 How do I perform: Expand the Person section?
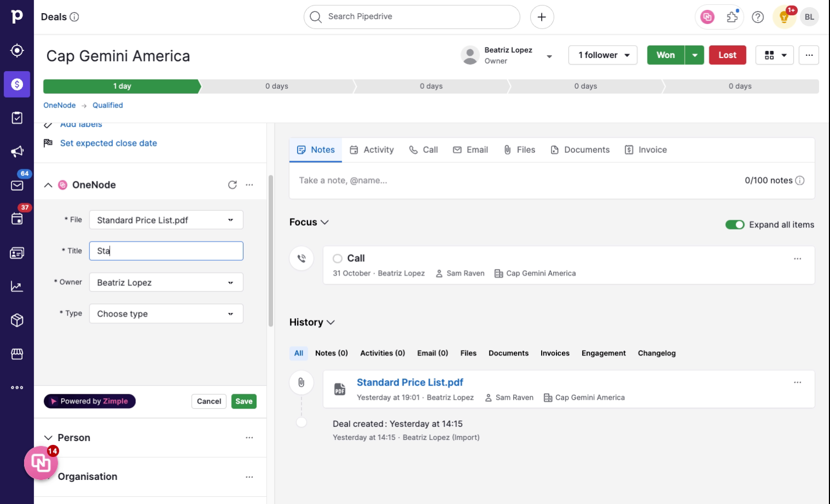(48, 438)
